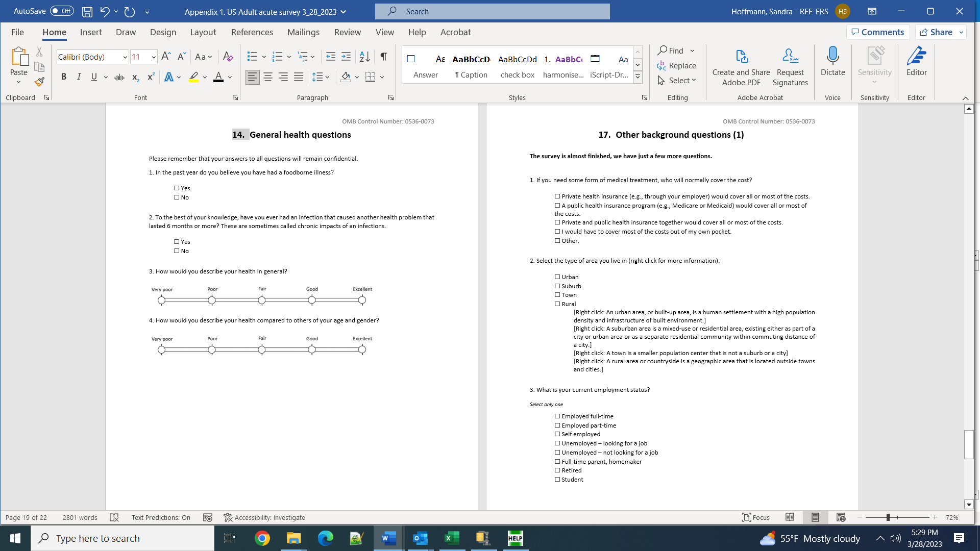Click the zoom slider handle
The height and width of the screenshot is (551, 980).
coord(888,517)
